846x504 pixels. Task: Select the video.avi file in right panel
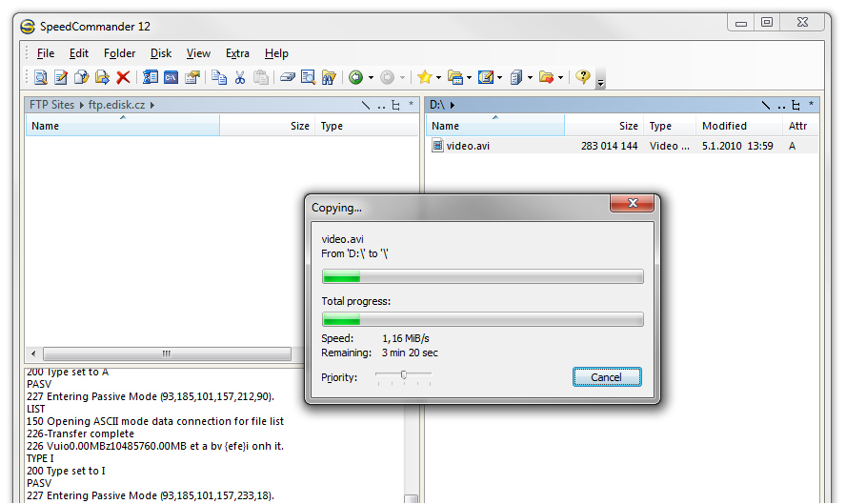tap(468, 146)
